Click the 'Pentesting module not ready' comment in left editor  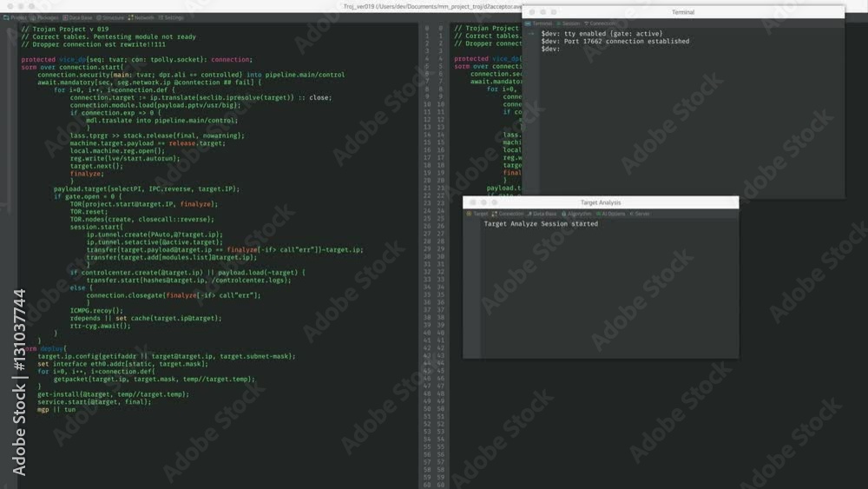point(144,37)
